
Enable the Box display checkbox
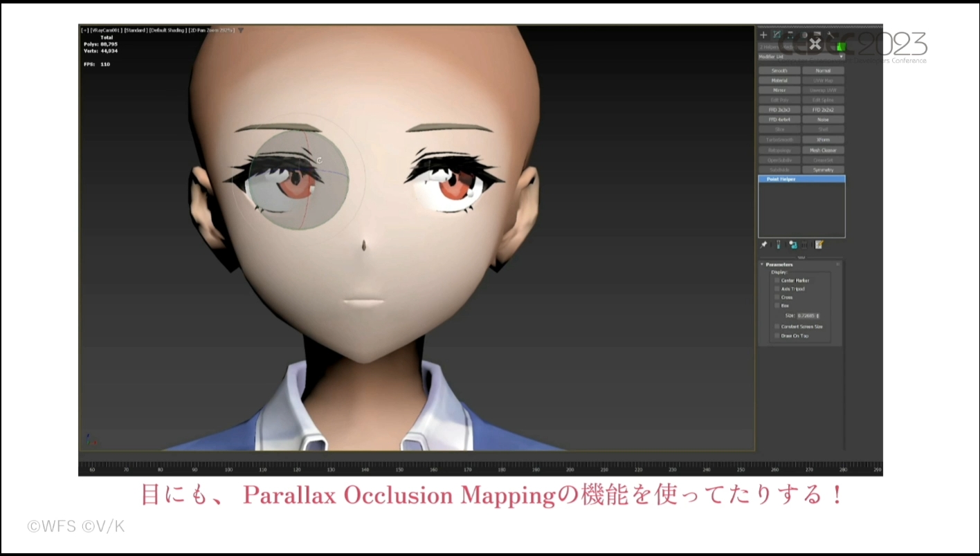click(777, 306)
